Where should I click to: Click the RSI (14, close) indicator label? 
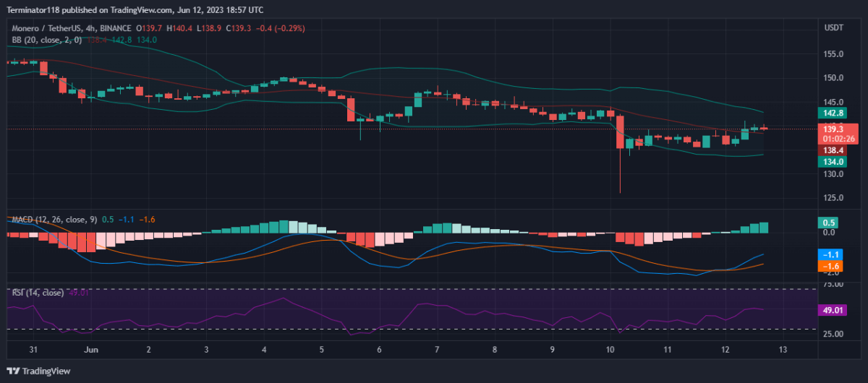point(36,293)
